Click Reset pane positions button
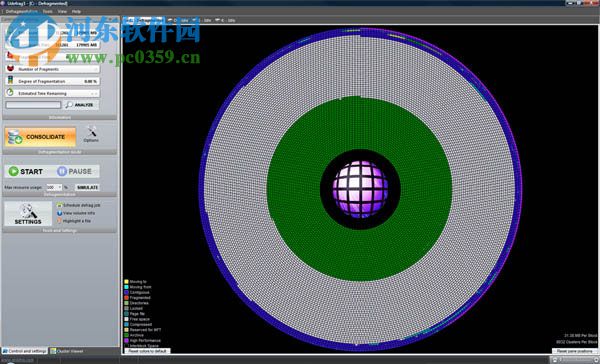Image resolution: width=600 pixels, height=364 pixels. [x=574, y=351]
